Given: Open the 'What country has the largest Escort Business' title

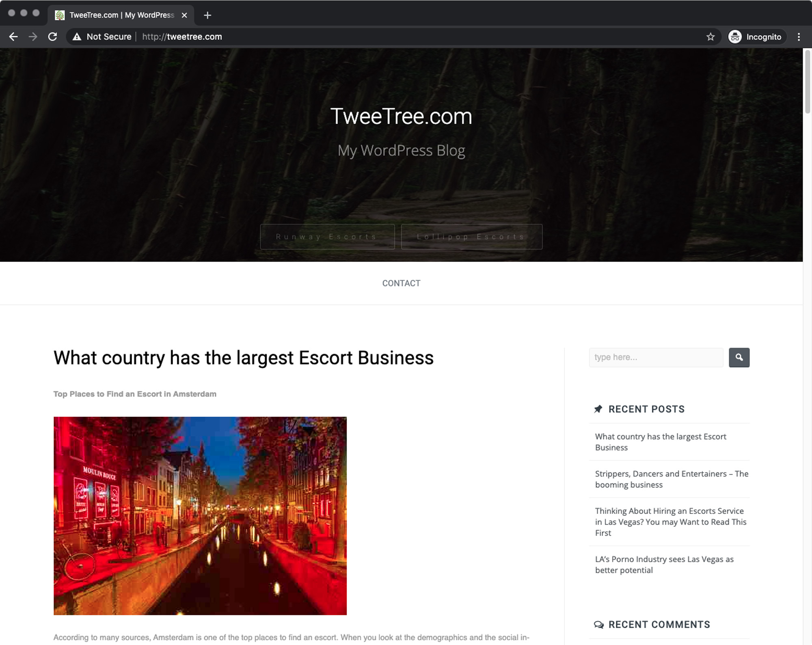Looking at the screenshot, I should [x=243, y=358].
